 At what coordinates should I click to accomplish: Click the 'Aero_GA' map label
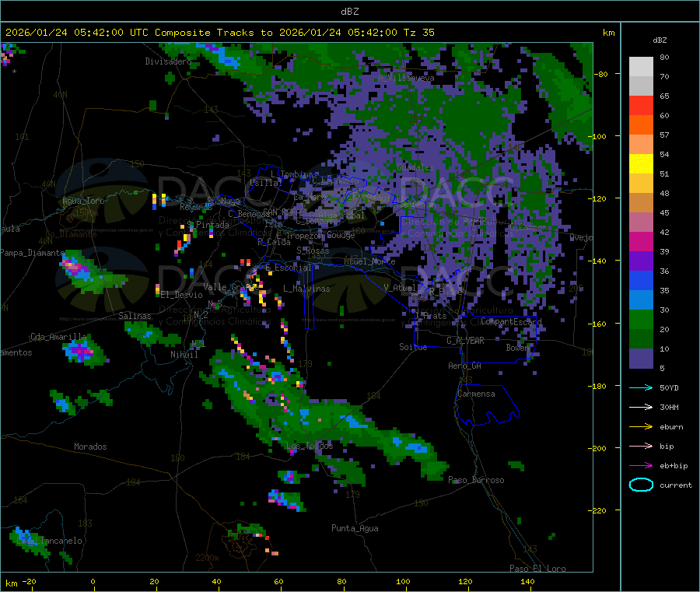465,366
